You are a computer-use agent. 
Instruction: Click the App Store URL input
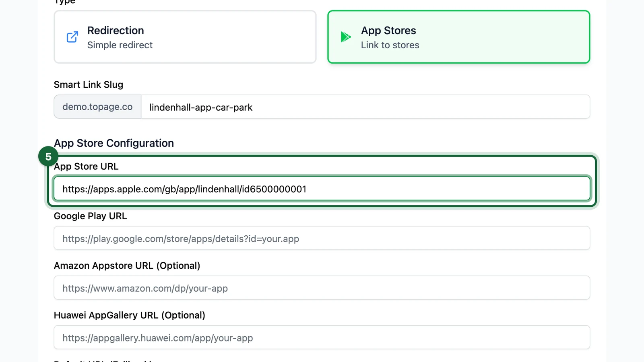coord(322,189)
